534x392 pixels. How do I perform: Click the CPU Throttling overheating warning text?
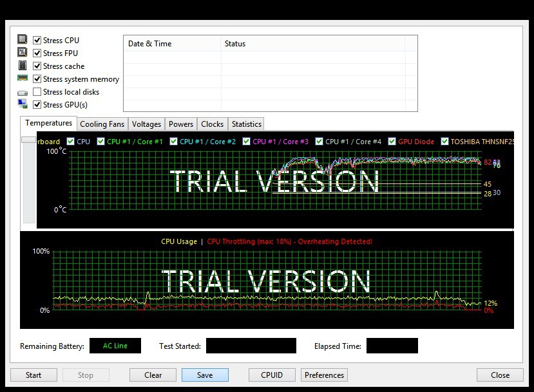coord(290,241)
